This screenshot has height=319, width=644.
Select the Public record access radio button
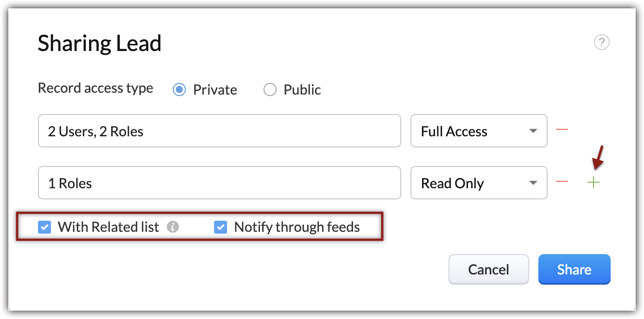pyautogui.click(x=270, y=89)
